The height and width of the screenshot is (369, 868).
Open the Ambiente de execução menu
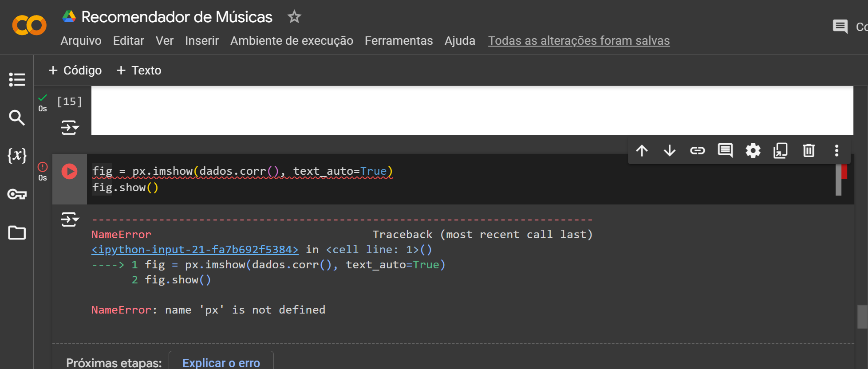tap(292, 41)
